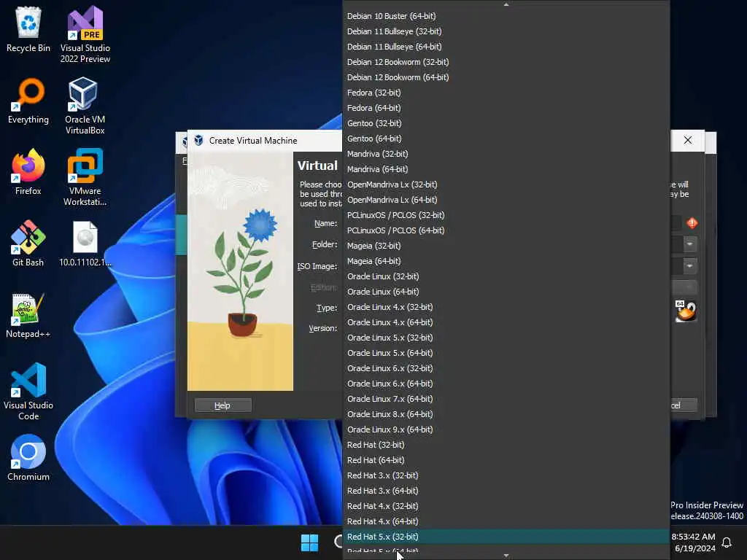Pick PCLinuxOS / PCLOS (64-bit)
The height and width of the screenshot is (560, 747).
click(x=506, y=230)
